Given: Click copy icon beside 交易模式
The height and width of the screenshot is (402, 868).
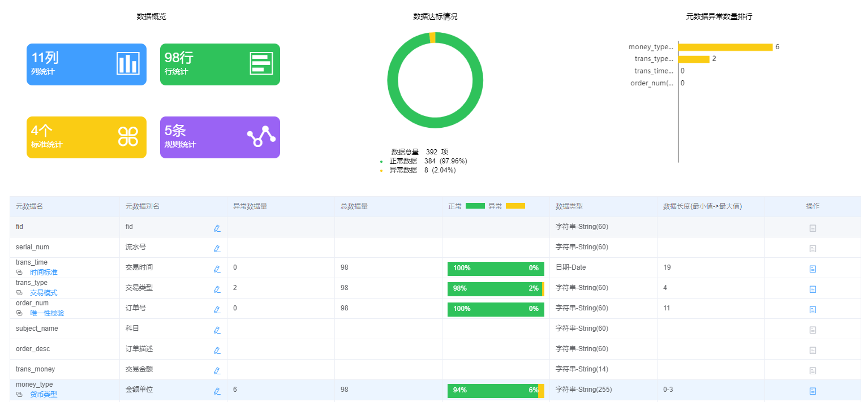Looking at the screenshot, I should point(19,293).
